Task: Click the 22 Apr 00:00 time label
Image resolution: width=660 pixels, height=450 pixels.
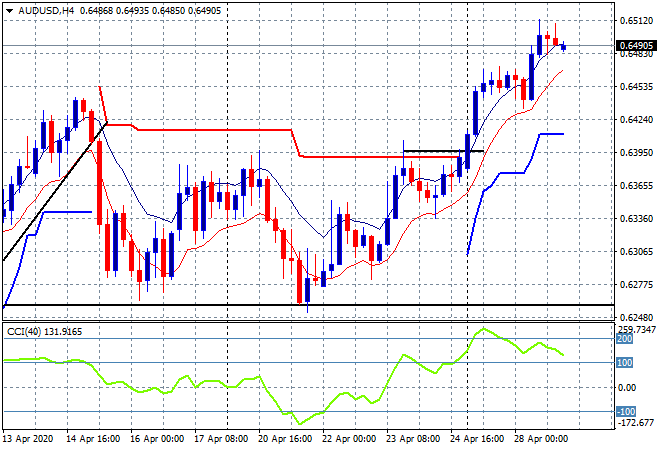Action: point(349,439)
